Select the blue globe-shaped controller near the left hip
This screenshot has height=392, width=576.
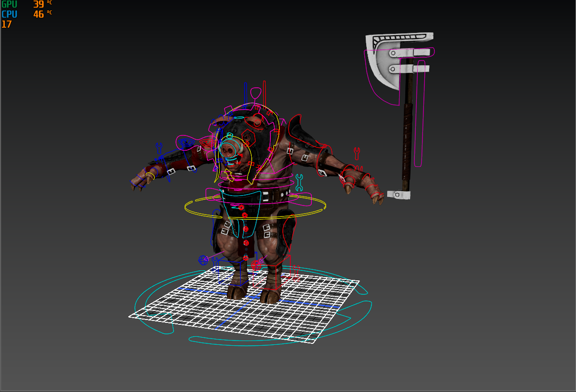pyautogui.click(x=203, y=260)
